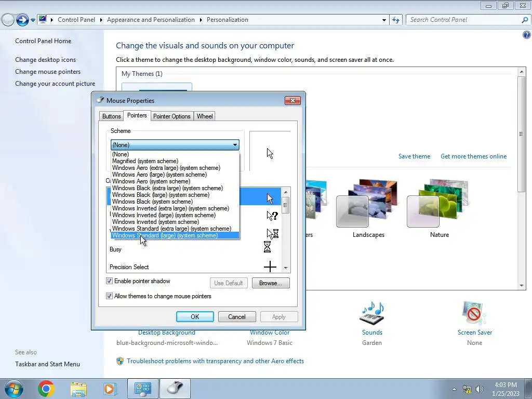This screenshot has width=532, height=399.
Task: Open Change desktop icons
Action: (46, 60)
